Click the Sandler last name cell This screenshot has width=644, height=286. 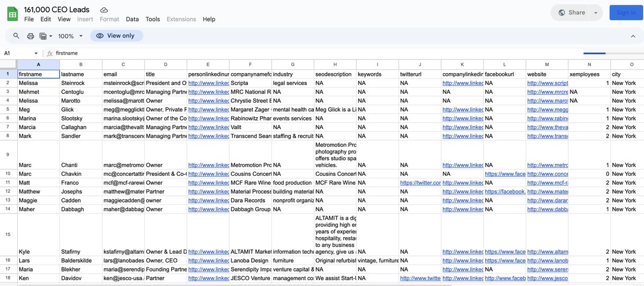80,136
